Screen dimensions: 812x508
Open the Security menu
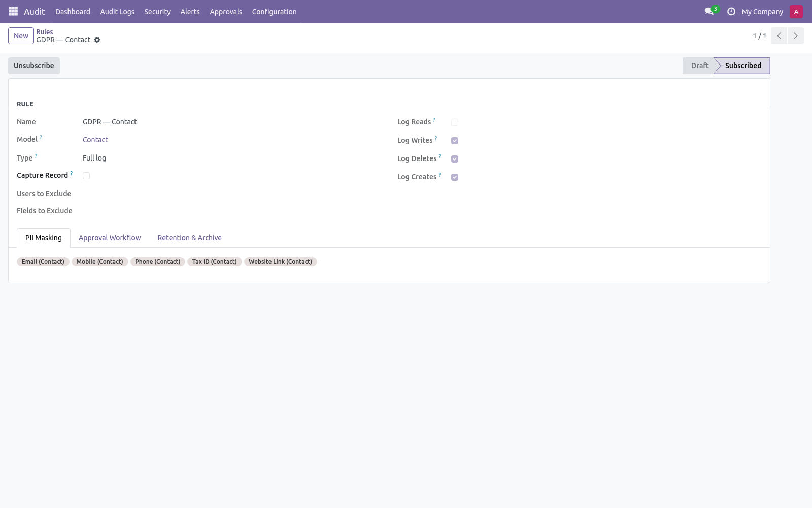157,12
